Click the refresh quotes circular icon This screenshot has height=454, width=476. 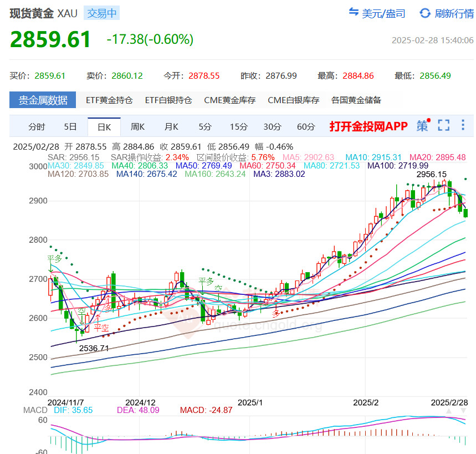(425, 13)
